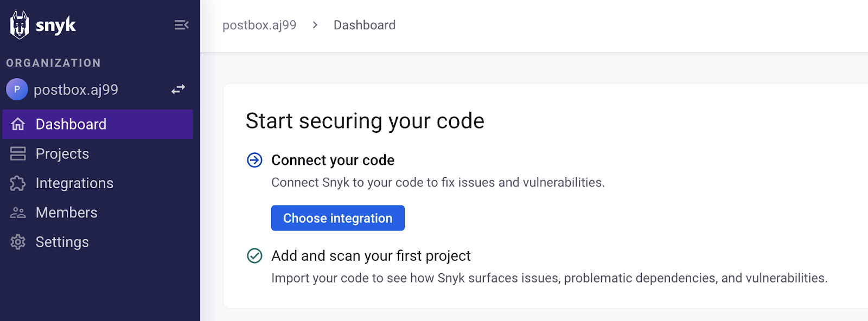Click the Choose integration button
This screenshot has width=868, height=321.
click(338, 218)
